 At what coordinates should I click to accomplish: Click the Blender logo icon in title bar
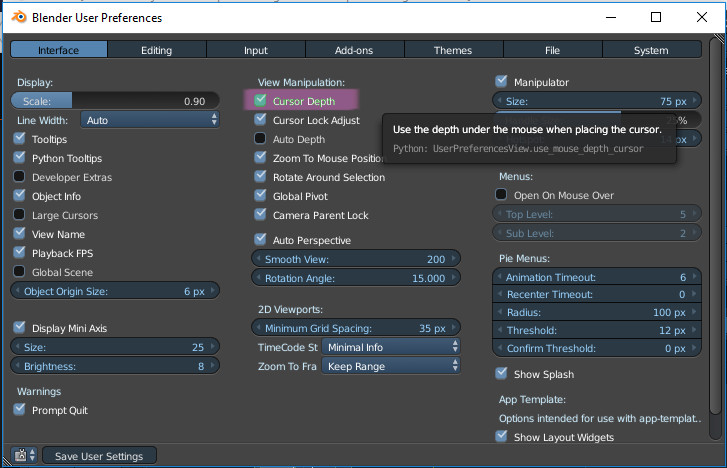click(x=19, y=17)
